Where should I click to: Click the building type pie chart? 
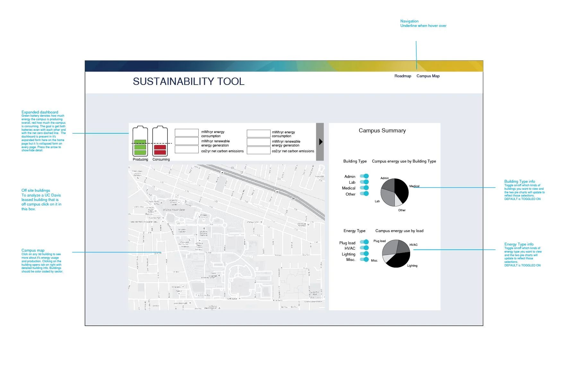394,192
